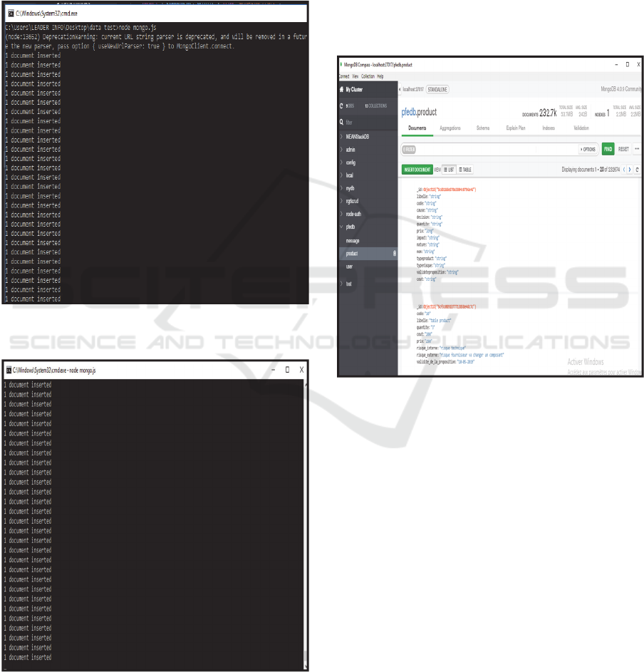This screenshot has height=672, width=644.
Task: Click the My Cluster home icon
Action: click(x=342, y=90)
